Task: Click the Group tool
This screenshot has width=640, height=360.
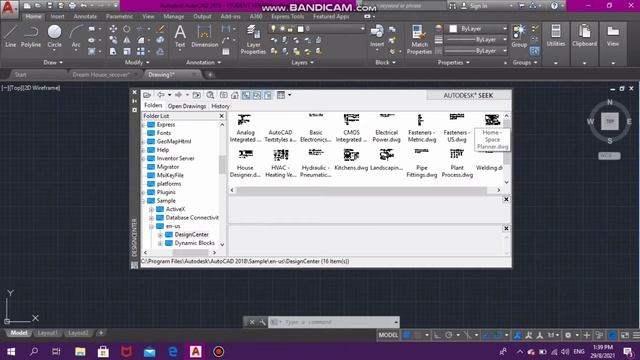Action: (x=519, y=36)
